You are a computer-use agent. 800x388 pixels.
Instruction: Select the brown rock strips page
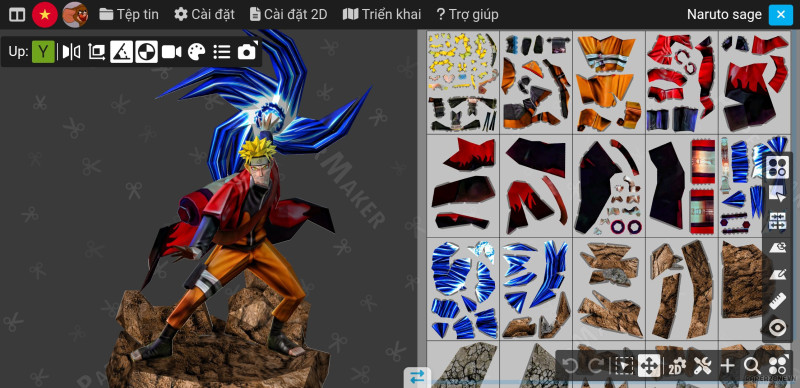tap(682, 288)
